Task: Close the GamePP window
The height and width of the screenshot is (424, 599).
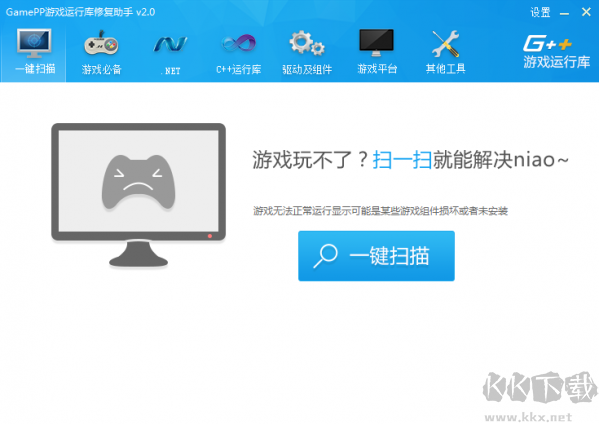Action: [586, 12]
